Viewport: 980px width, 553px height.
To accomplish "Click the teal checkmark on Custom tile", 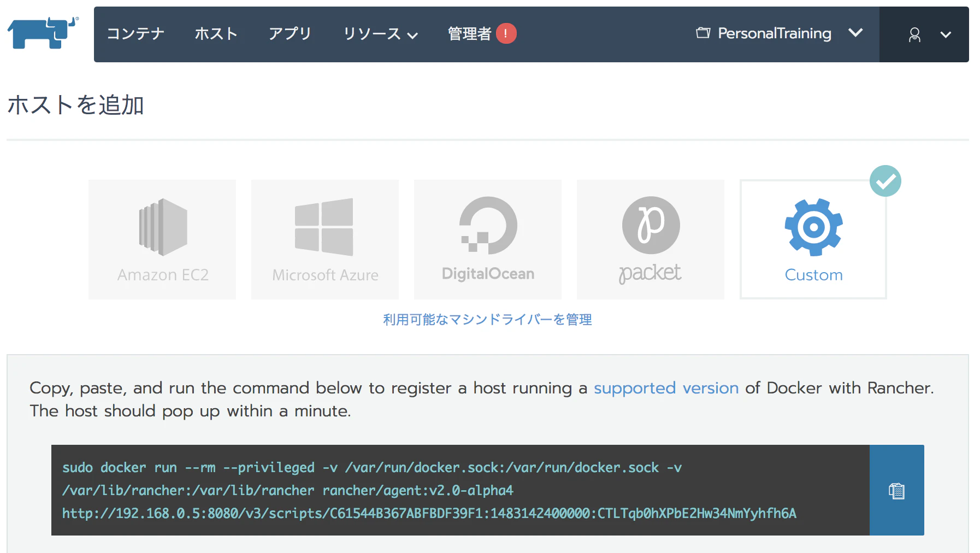I will [886, 180].
